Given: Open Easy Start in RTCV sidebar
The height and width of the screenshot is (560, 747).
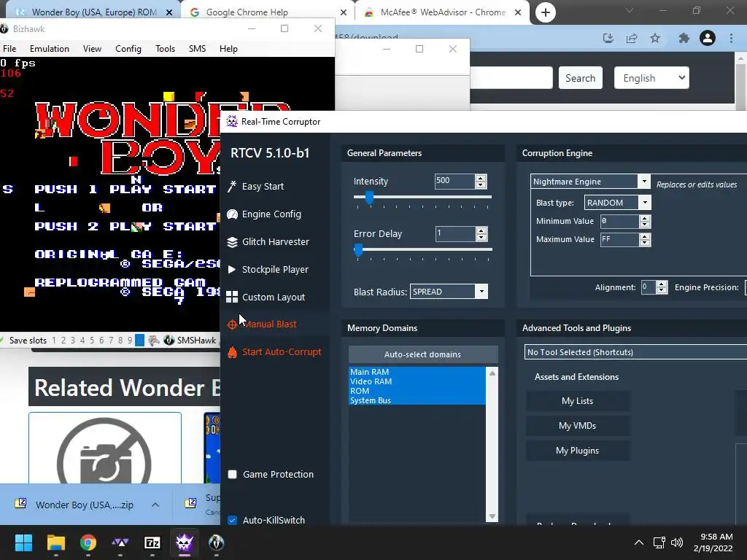Looking at the screenshot, I should pyautogui.click(x=263, y=186).
